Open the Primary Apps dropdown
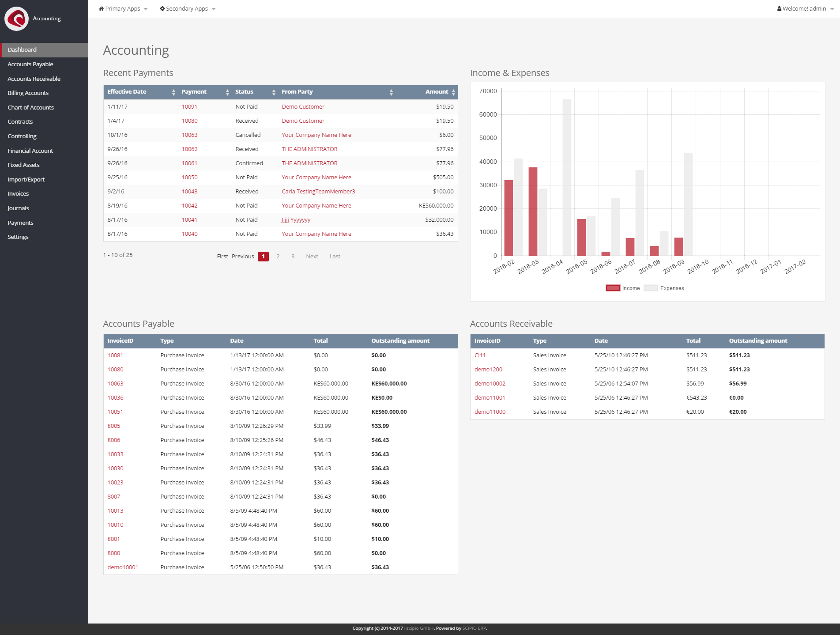Viewport: 840px width, 635px height. (123, 8)
